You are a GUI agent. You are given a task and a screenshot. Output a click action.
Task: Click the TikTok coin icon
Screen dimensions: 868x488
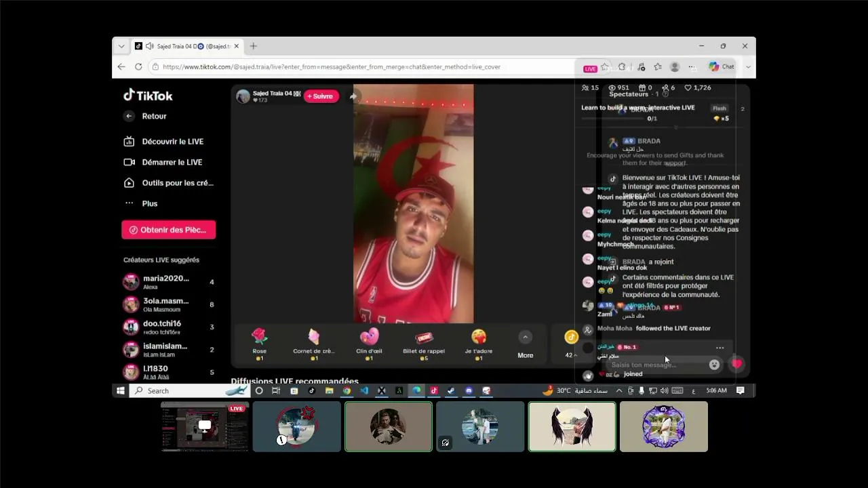(572, 337)
